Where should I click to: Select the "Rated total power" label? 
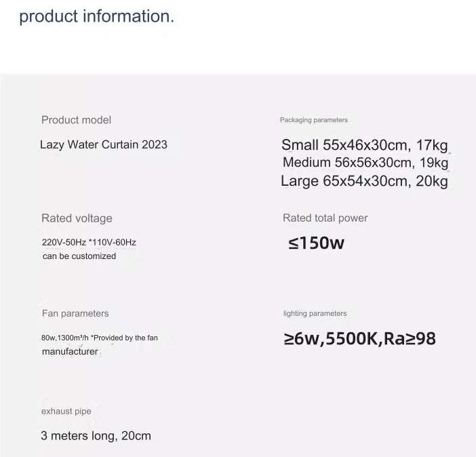click(325, 218)
